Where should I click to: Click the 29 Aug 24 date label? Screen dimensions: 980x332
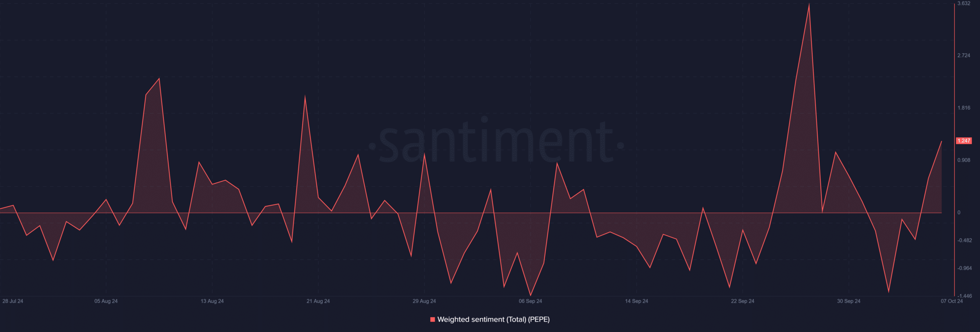(x=424, y=301)
